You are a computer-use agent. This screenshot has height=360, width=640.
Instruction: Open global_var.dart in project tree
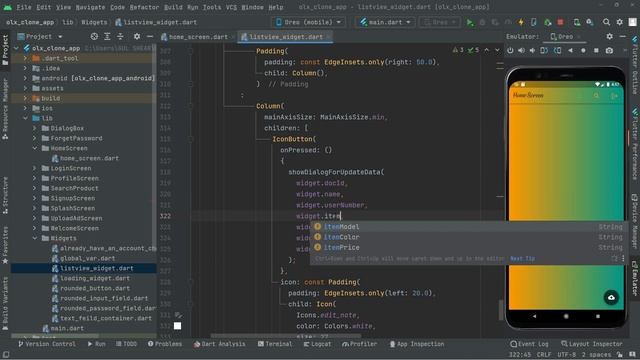[x=87, y=258]
